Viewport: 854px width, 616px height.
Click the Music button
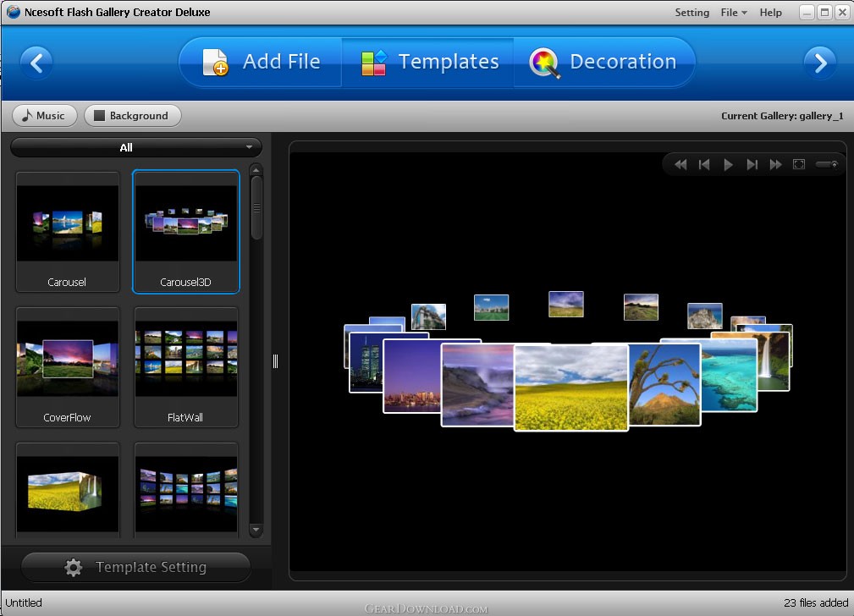point(44,115)
